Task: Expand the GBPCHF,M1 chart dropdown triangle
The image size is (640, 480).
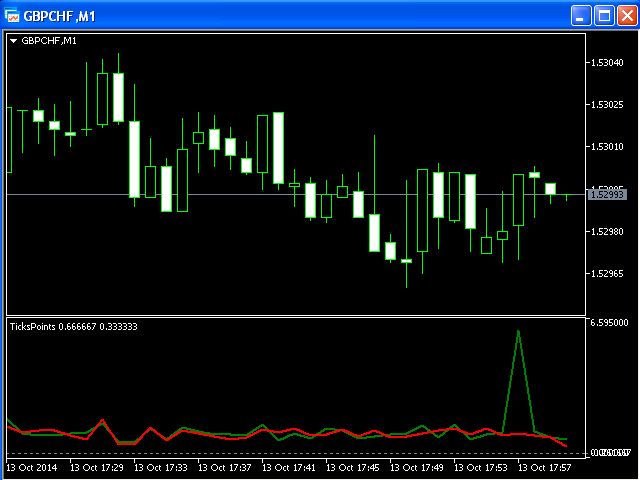Action: point(13,41)
